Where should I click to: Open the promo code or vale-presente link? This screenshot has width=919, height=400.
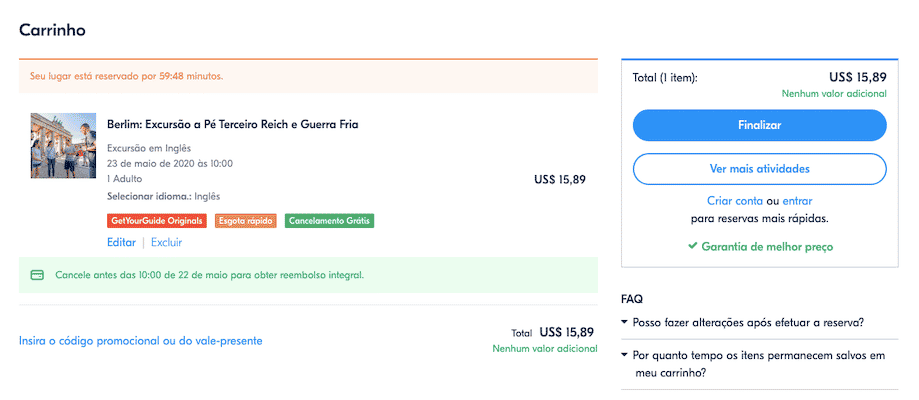(141, 340)
